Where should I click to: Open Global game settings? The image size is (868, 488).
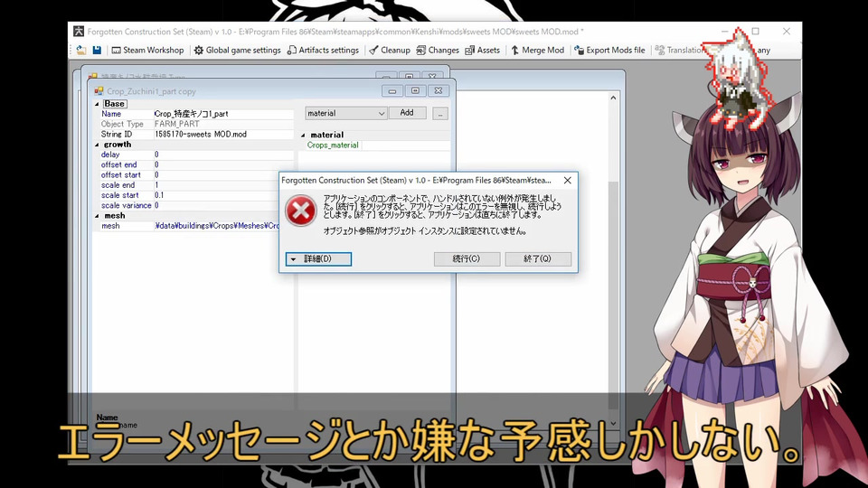[x=237, y=50]
